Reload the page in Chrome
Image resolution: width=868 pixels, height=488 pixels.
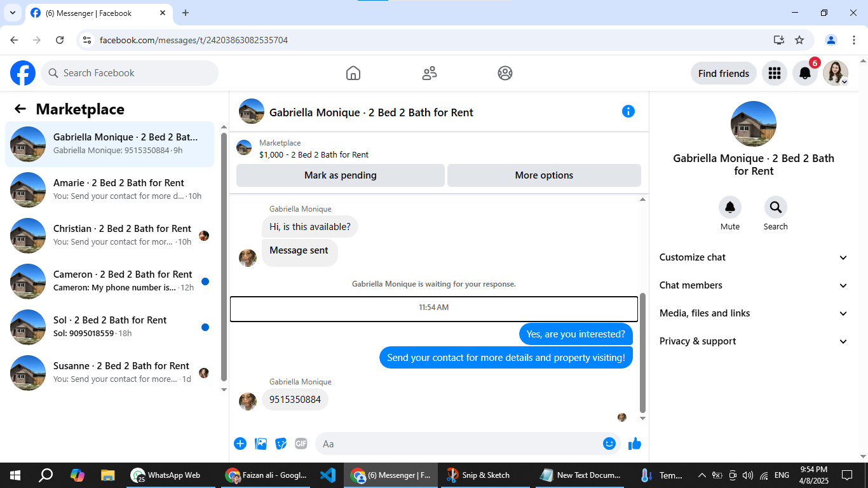pyautogui.click(x=60, y=40)
